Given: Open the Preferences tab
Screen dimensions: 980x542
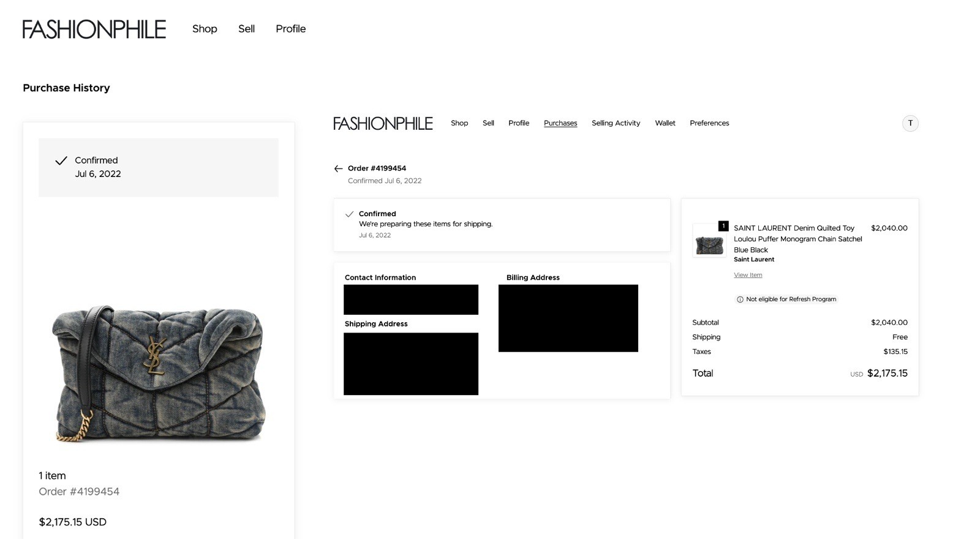Looking at the screenshot, I should click(x=709, y=123).
